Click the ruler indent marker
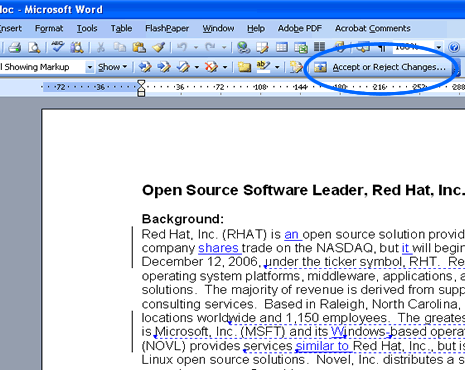 tap(141, 88)
